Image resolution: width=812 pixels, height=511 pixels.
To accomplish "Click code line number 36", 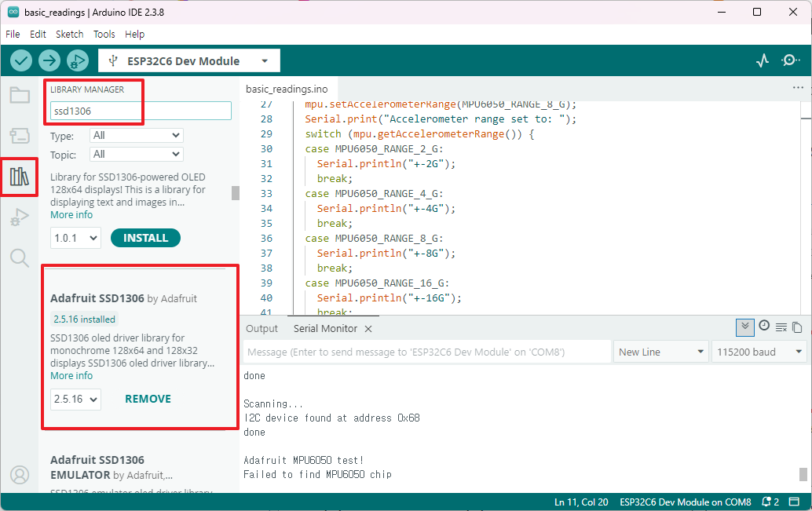I will (266, 239).
